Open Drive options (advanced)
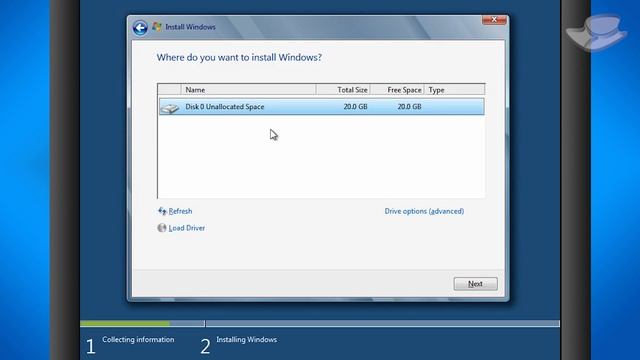This screenshot has height=360, width=640. (424, 211)
